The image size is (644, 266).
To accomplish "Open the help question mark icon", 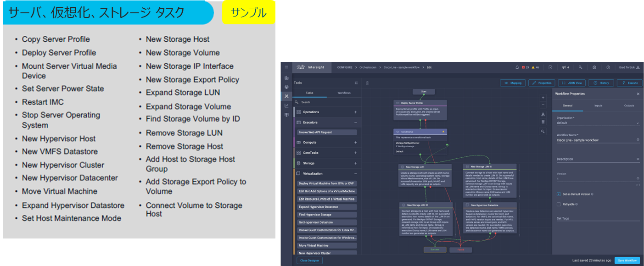I will coord(608,67).
